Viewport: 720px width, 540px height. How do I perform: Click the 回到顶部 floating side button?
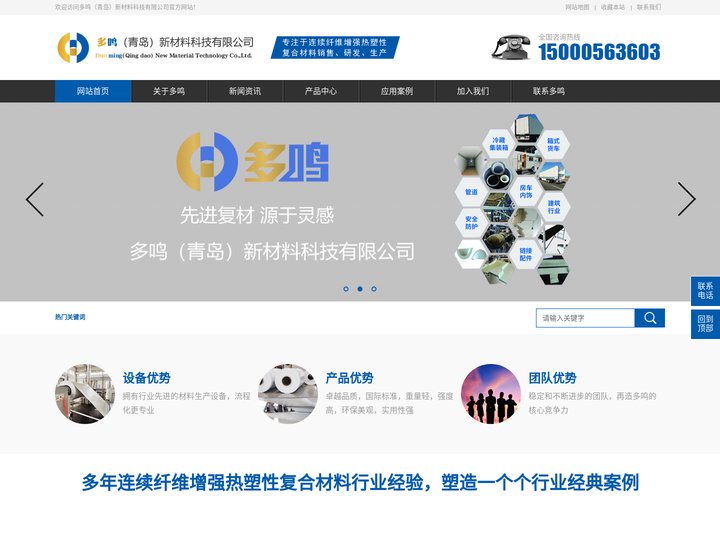[x=705, y=324]
